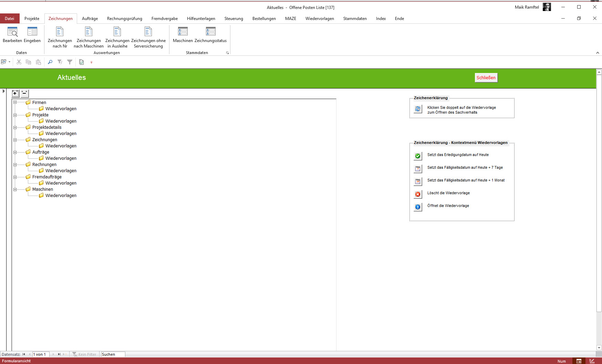This screenshot has height=364, width=602.
Task: Open the Bearbeiten ribbon icon
Action: point(12,35)
